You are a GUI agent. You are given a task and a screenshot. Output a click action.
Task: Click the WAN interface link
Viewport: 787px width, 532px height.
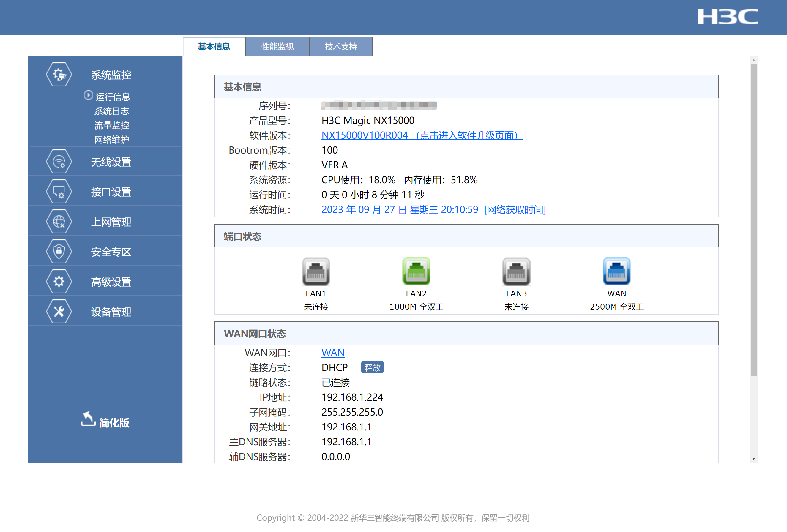[x=333, y=353]
